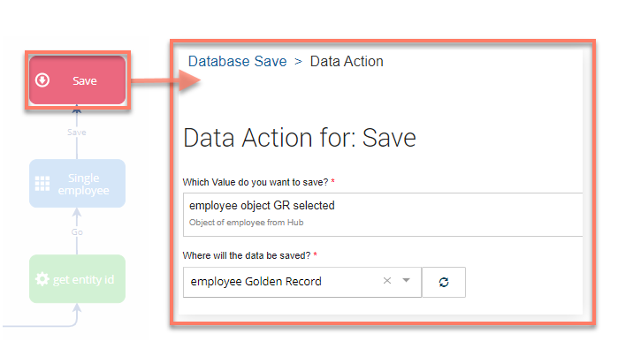Select the red Save node label
Screen dimensions: 618x364
tap(85, 80)
